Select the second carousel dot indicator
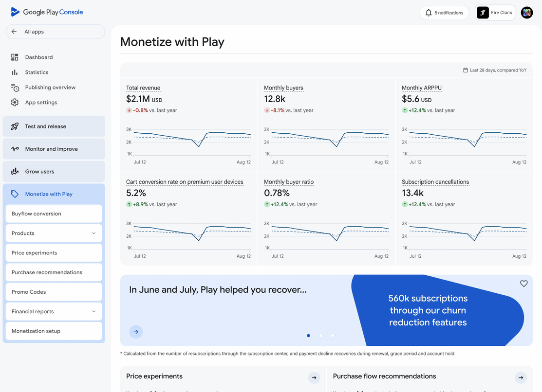This screenshot has height=392, width=542. 320,336
